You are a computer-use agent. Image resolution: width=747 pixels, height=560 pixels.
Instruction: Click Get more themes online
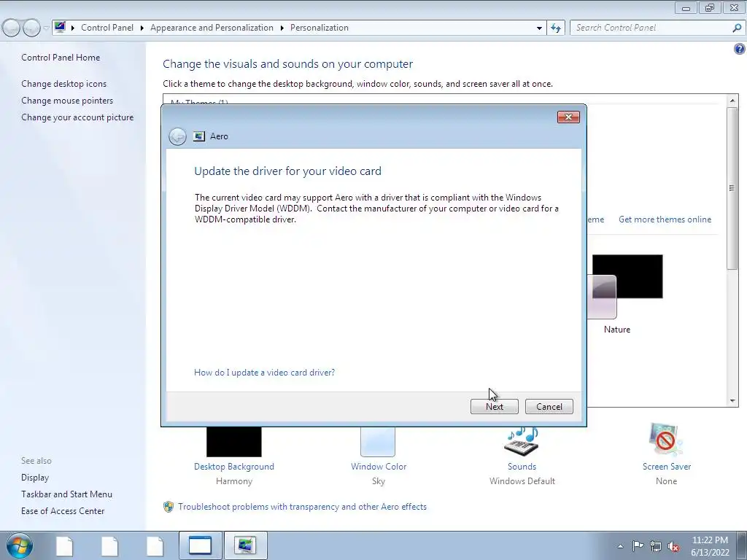665,219
